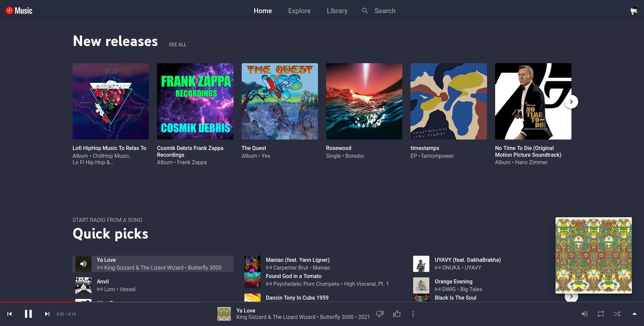Viewport: 644px width, 326px height.
Task: Go to Home tab
Action: (263, 11)
